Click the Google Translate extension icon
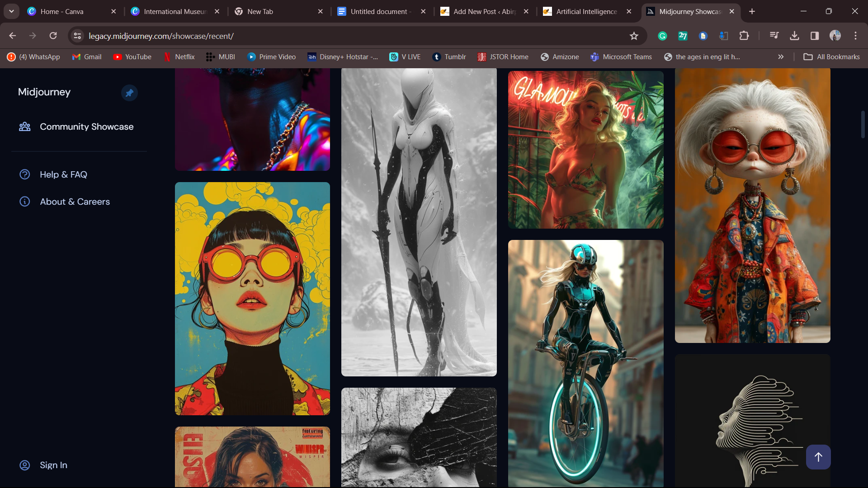Viewport: 868px width, 488px height. point(723,36)
